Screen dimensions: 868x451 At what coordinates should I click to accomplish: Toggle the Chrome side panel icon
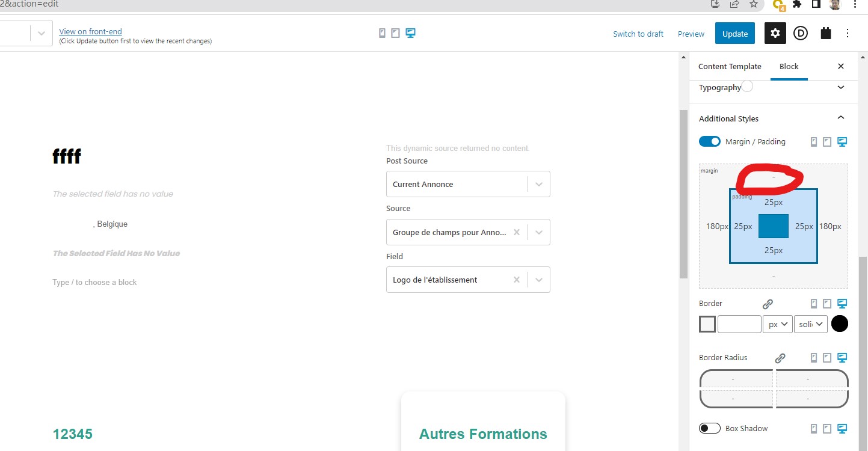coord(816,4)
